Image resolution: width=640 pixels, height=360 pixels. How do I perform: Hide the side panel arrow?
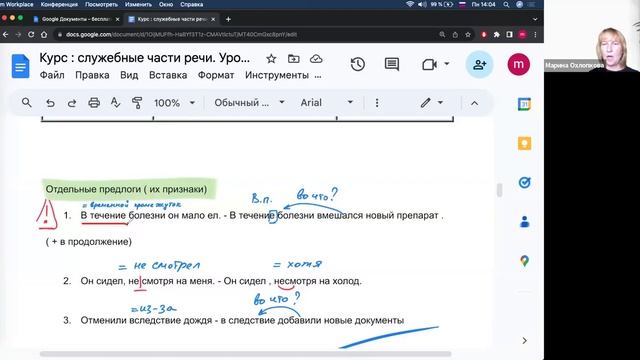tap(524, 340)
